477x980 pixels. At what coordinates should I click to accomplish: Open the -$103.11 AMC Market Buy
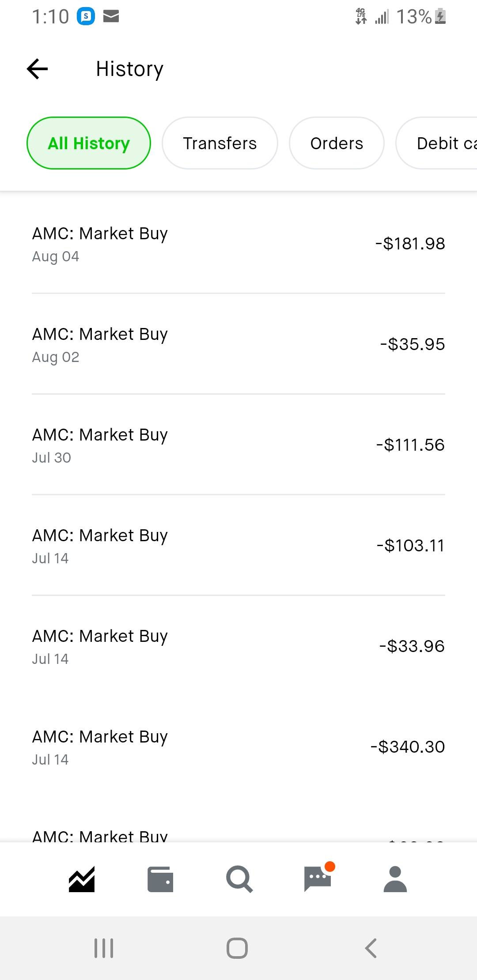tap(238, 546)
